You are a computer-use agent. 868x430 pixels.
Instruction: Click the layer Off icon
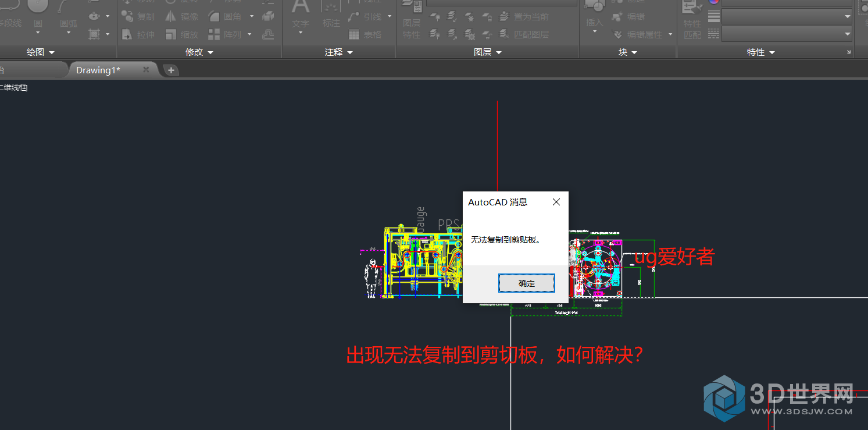434,17
